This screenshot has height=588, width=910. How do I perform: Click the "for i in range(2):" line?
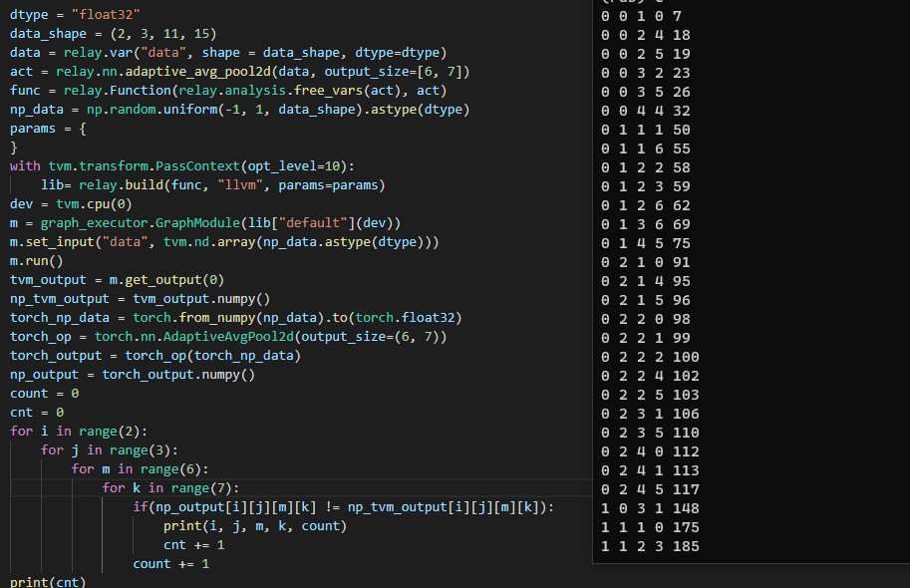pos(79,432)
